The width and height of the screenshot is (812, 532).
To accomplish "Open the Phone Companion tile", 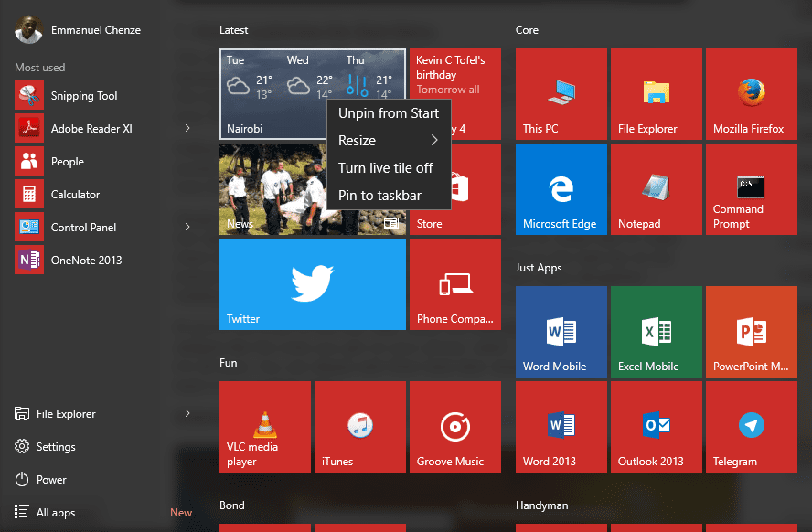I will coord(455,284).
